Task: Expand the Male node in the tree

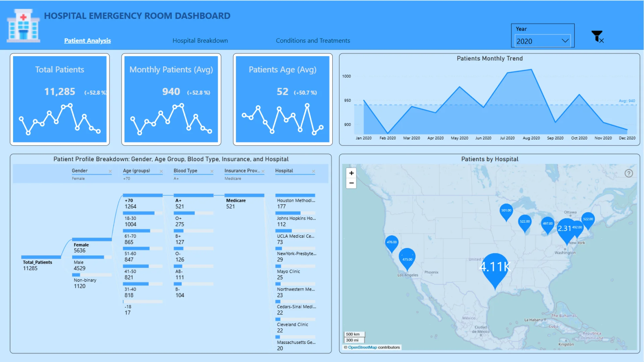Action: pos(88,263)
